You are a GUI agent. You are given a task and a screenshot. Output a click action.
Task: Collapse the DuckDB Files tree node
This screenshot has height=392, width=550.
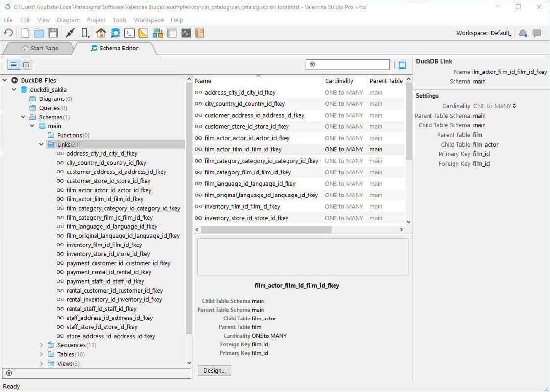pyautogui.click(x=5, y=80)
